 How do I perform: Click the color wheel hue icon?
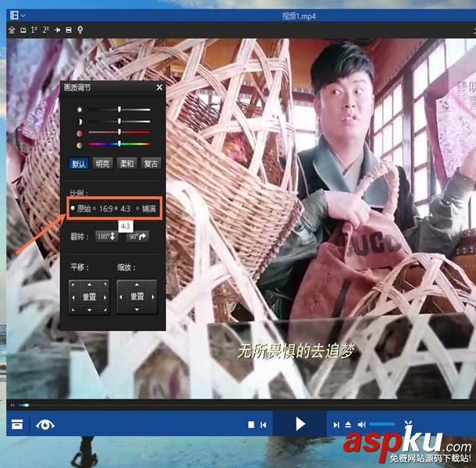click(x=80, y=145)
